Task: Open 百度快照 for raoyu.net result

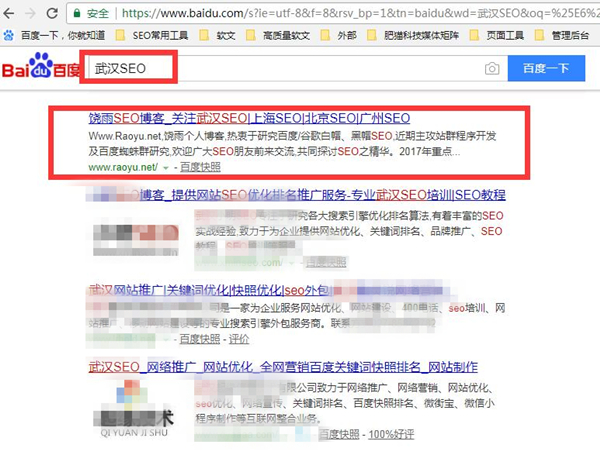Action: pos(200,167)
